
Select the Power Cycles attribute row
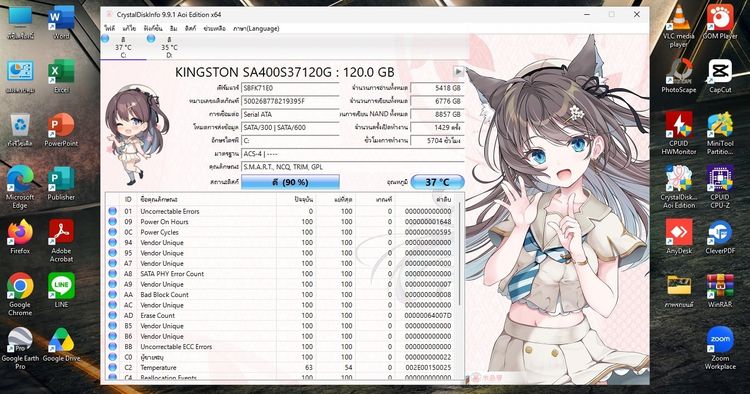(282, 232)
